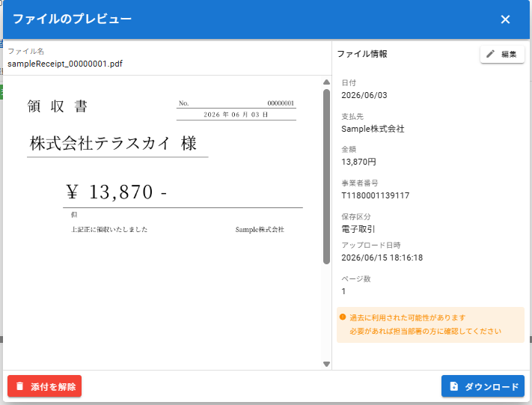Click the orange warning icon in alert
This screenshot has height=405, width=532.
click(343, 317)
